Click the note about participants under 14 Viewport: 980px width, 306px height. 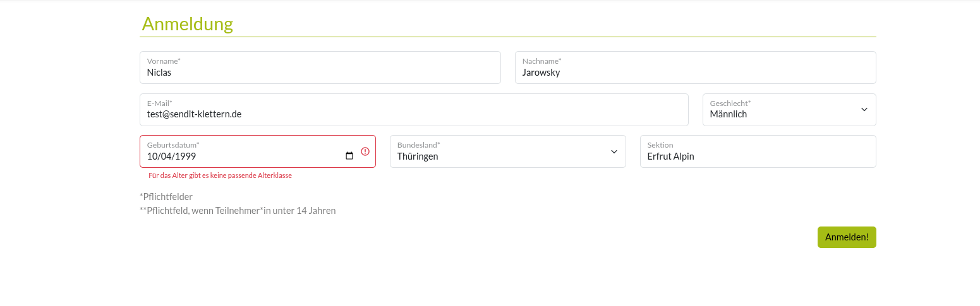(x=238, y=211)
